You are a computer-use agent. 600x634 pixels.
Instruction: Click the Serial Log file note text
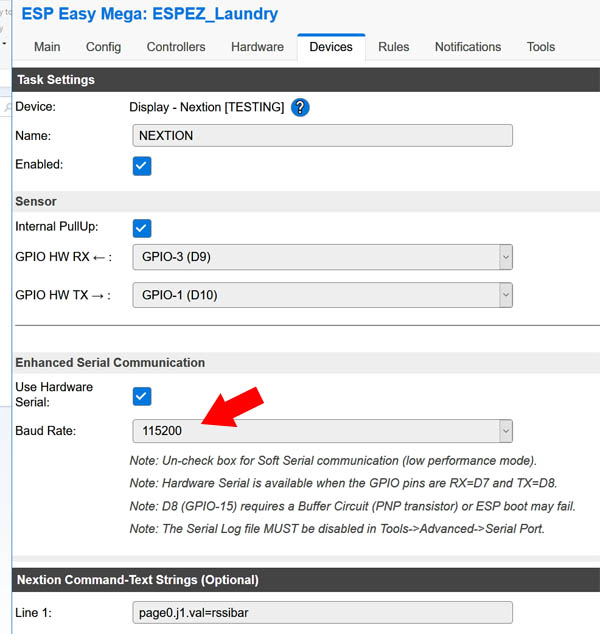337,528
